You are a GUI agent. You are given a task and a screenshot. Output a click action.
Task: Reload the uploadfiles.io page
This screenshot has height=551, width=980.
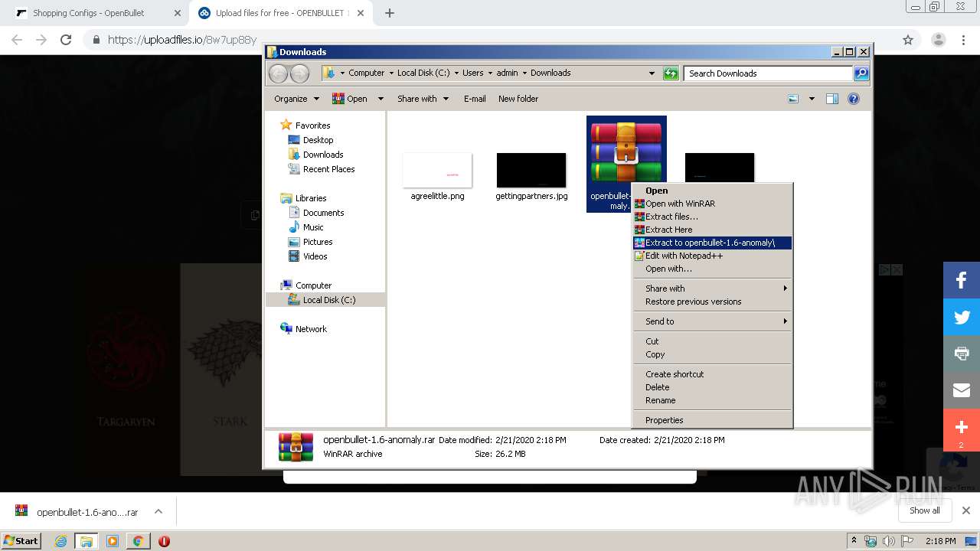point(66,40)
